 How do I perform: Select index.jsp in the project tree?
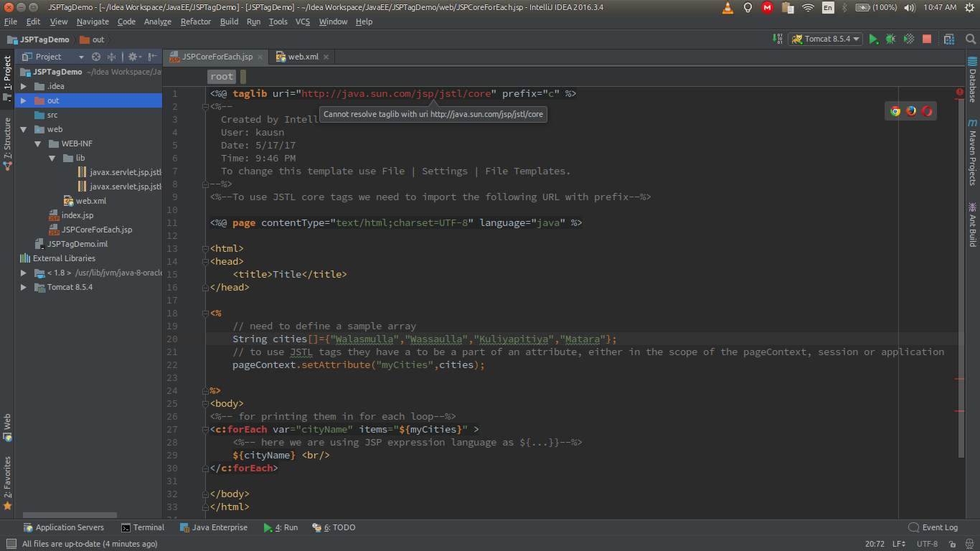tap(71, 215)
